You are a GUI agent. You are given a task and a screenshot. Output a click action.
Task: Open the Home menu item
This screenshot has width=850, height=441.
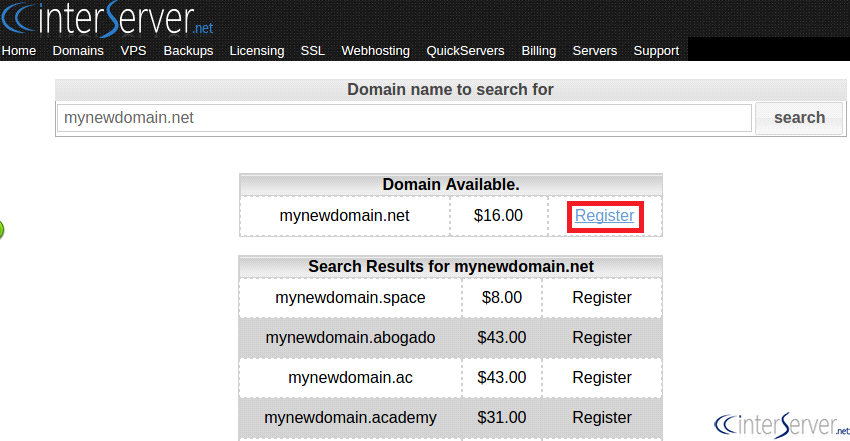(19, 50)
